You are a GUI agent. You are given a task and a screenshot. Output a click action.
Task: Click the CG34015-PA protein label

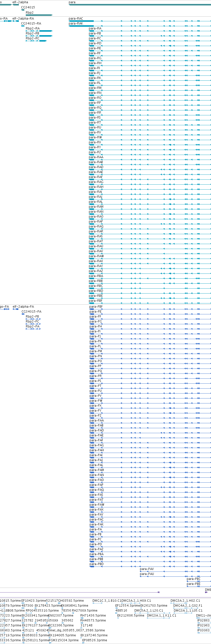[x=31, y=312]
